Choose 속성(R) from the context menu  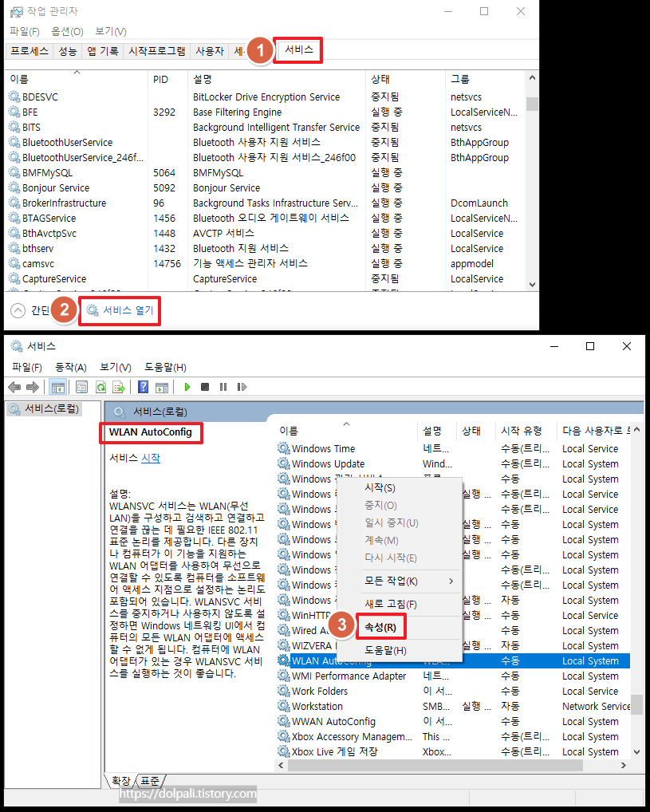pos(380,627)
